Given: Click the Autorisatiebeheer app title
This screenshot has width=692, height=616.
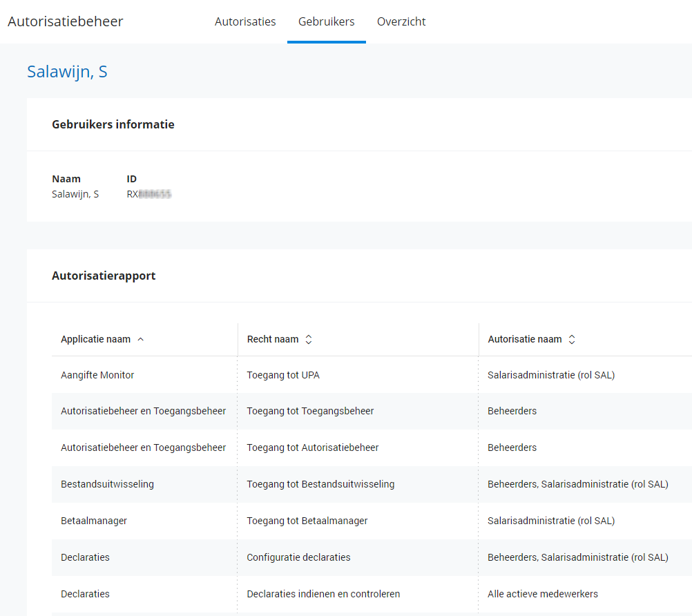Looking at the screenshot, I should tap(66, 21).
